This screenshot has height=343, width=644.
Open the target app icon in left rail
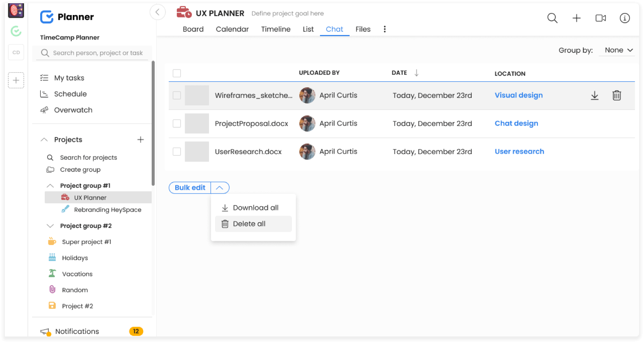[x=16, y=11]
